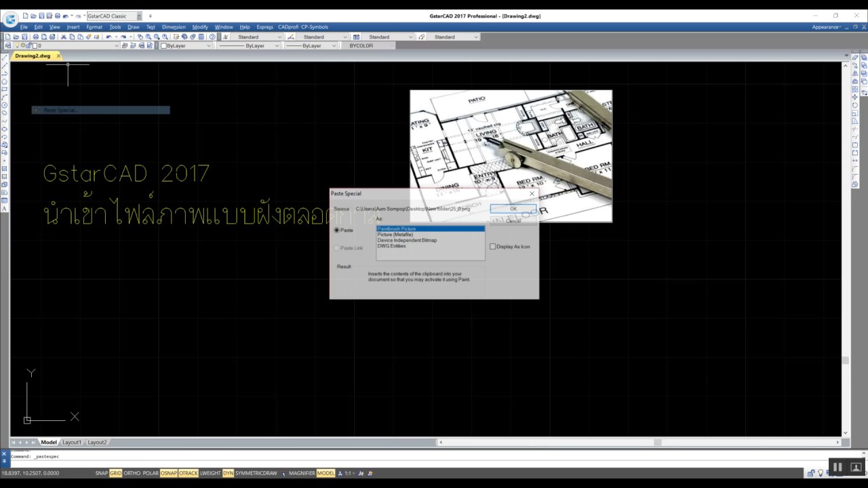This screenshot has width=868, height=488.
Task: Open the Modify menu
Action: [x=200, y=27]
